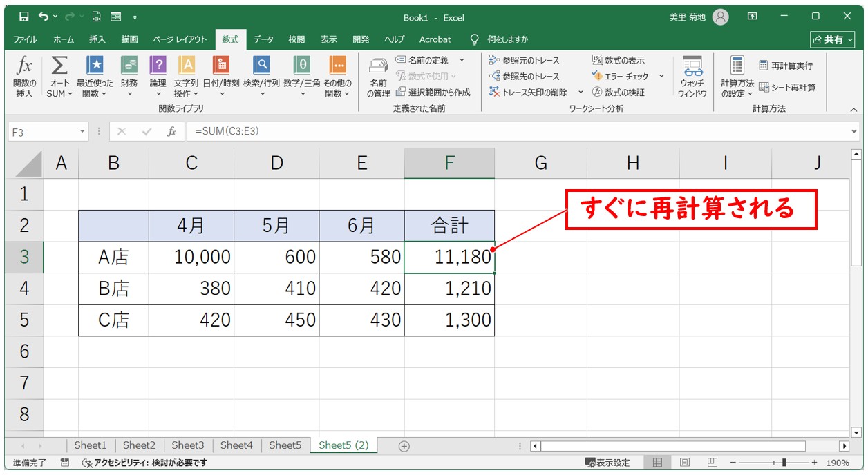The image size is (868, 475).
Task: Click the zoom slider in status bar
Action: (x=783, y=463)
